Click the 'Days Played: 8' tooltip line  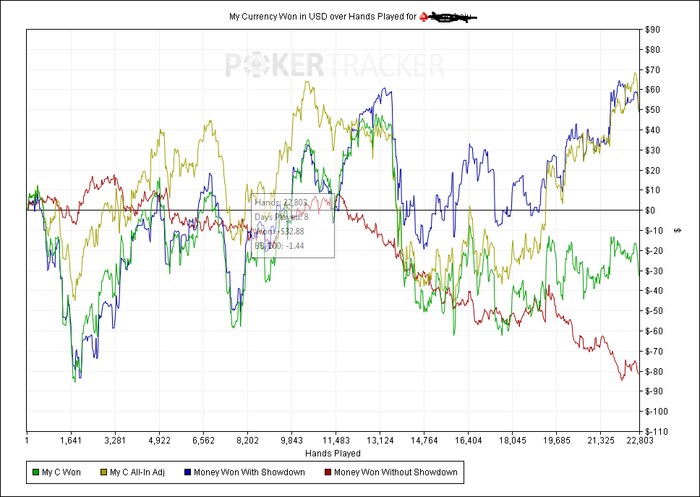282,217
